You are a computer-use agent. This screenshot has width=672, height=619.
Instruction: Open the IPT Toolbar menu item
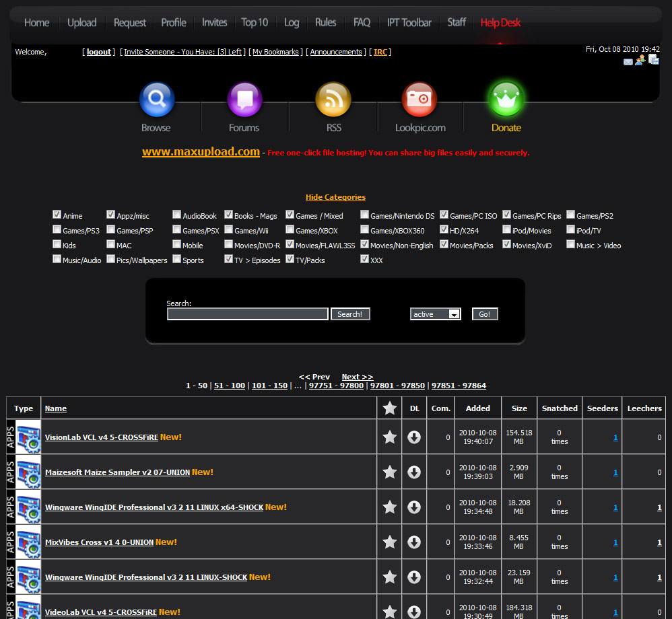[409, 22]
